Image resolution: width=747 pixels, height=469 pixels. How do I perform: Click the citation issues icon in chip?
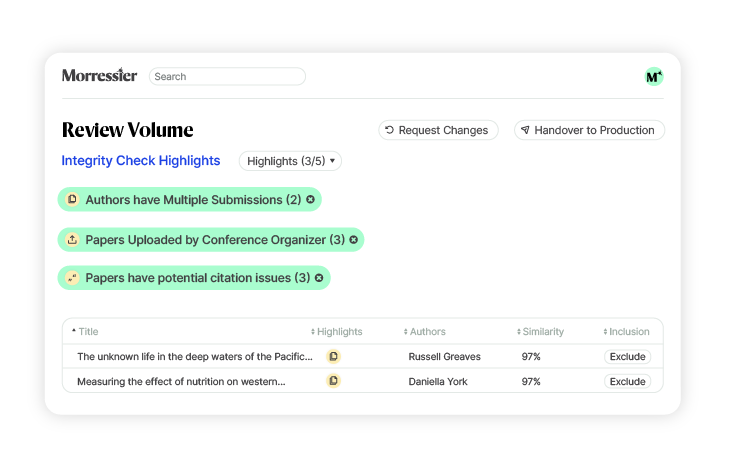[x=72, y=277]
